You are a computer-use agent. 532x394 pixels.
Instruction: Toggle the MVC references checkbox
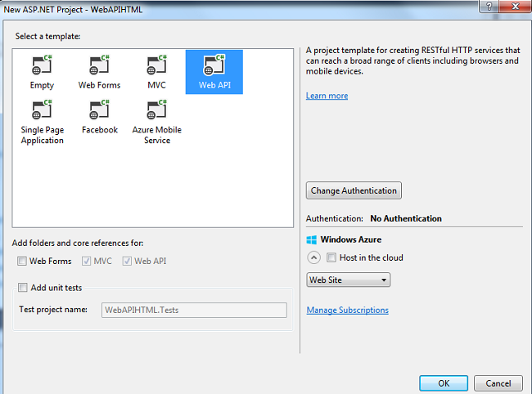coord(86,261)
